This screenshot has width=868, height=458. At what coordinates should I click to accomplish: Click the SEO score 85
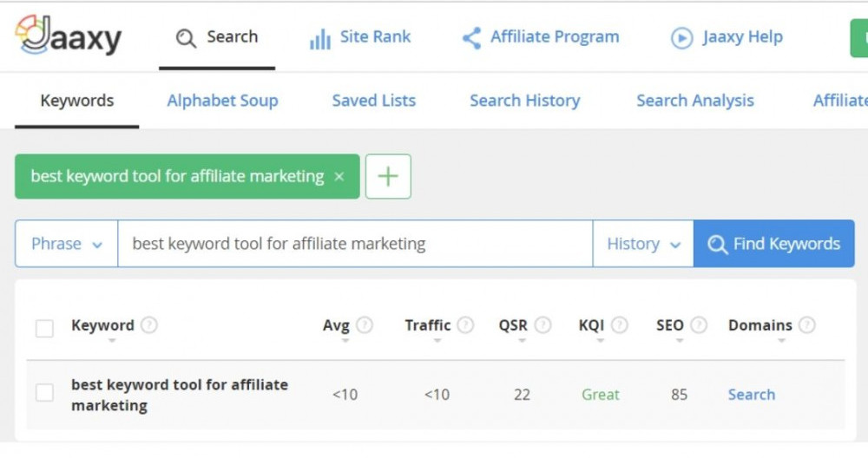coord(680,395)
